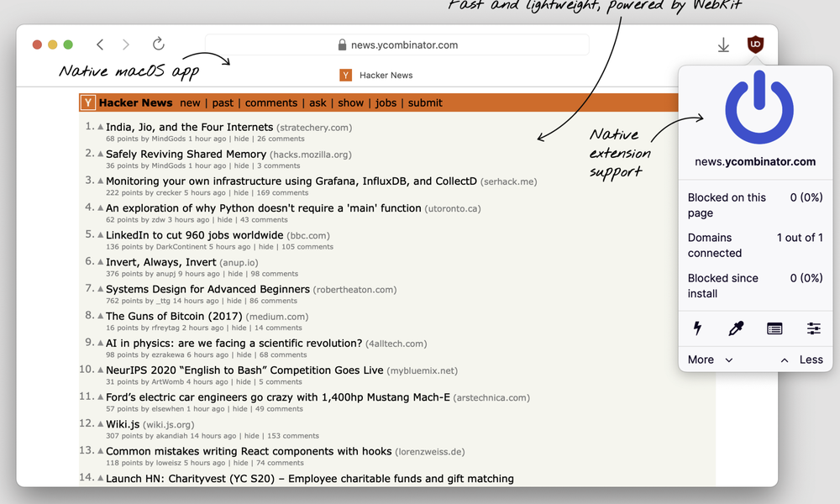Click the page reload button

click(157, 44)
